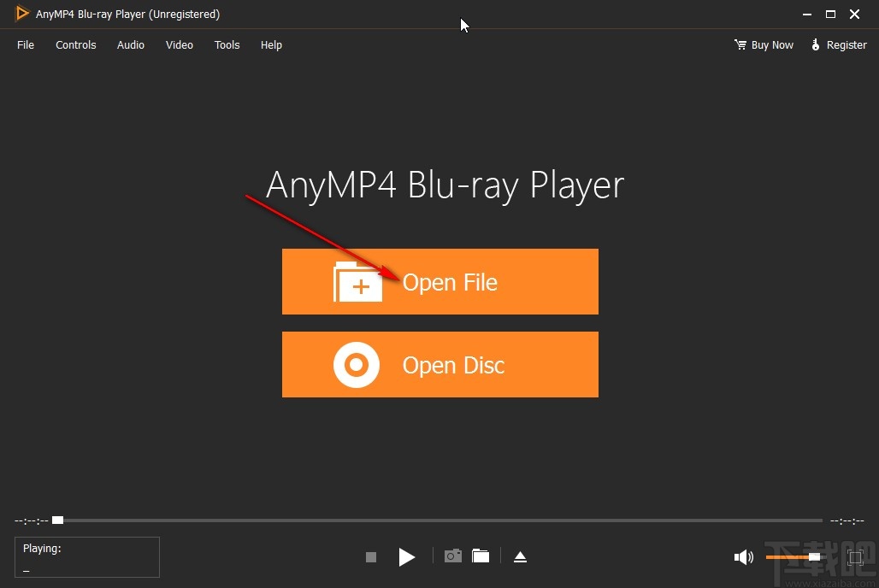The width and height of the screenshot is (879, 588).
Task: Open the Video menu
Action: [179, 44]
